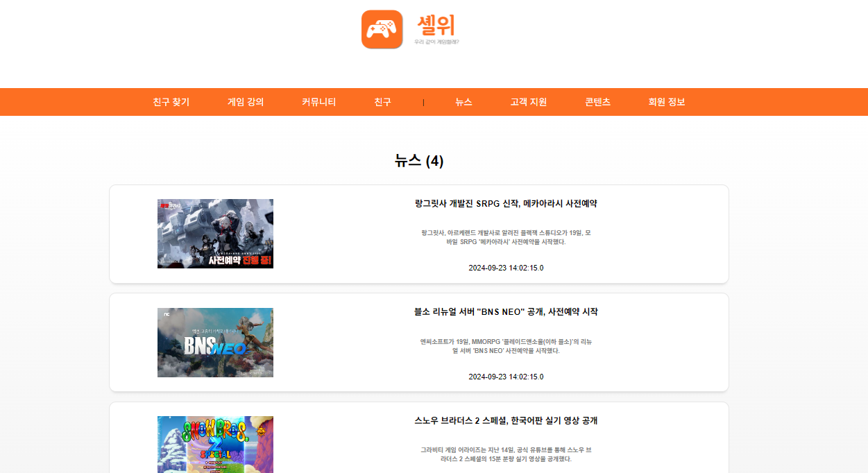This screenshot has height=473, width=868.
Task: Go to the 커뮤니티 menu
Action: coord(319,102)
